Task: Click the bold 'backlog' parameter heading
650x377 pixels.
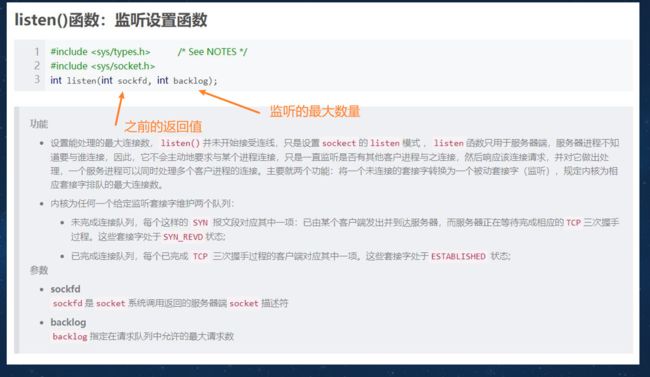Action: [68, 322]
